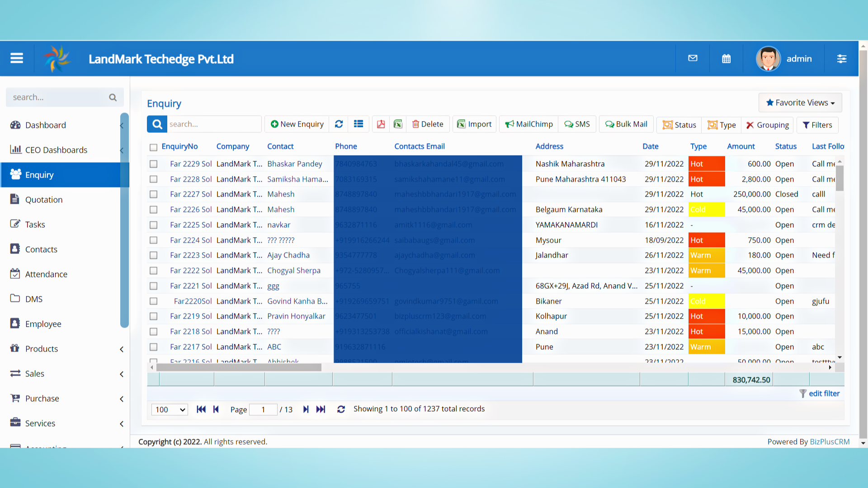Open Attendance in the sidebar menu
Screen dimensions: 868x488
[x=46, y=274]
